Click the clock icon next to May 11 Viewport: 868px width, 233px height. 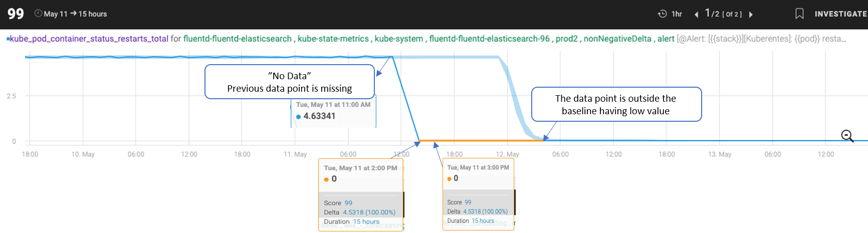(38, 14)
